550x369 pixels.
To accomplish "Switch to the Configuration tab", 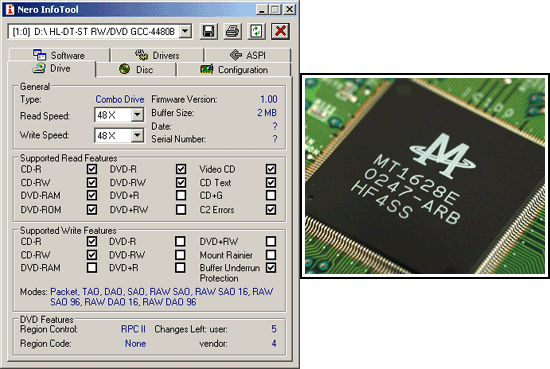I will coord(234,69).
